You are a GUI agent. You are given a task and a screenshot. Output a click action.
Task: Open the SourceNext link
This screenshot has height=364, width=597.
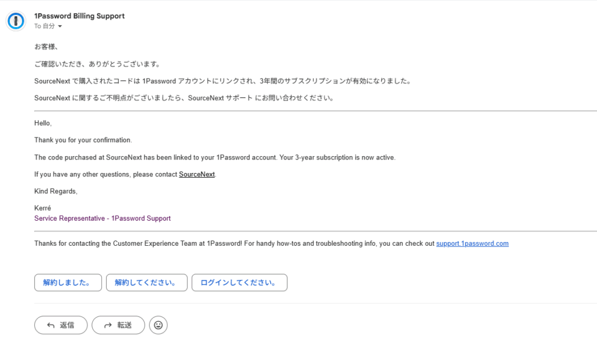click(196, 174)
